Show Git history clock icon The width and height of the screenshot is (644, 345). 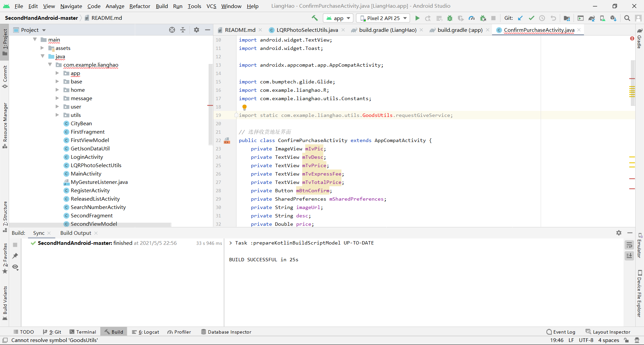pos(542,18)
